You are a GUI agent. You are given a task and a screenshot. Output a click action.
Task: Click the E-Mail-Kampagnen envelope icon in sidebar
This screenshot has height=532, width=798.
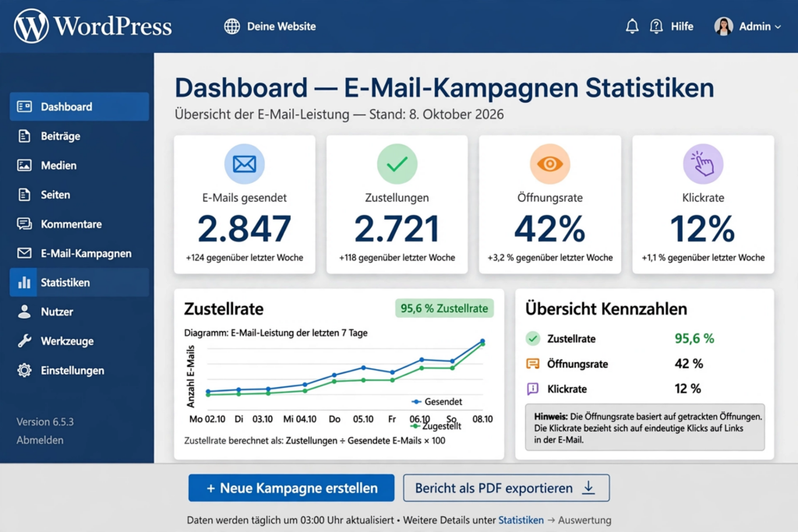click(x=24, y=253)
